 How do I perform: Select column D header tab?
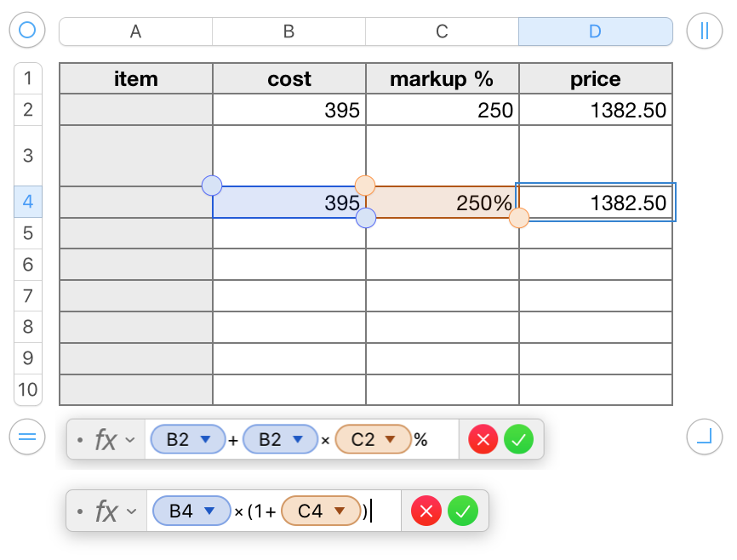coord(595,31)
